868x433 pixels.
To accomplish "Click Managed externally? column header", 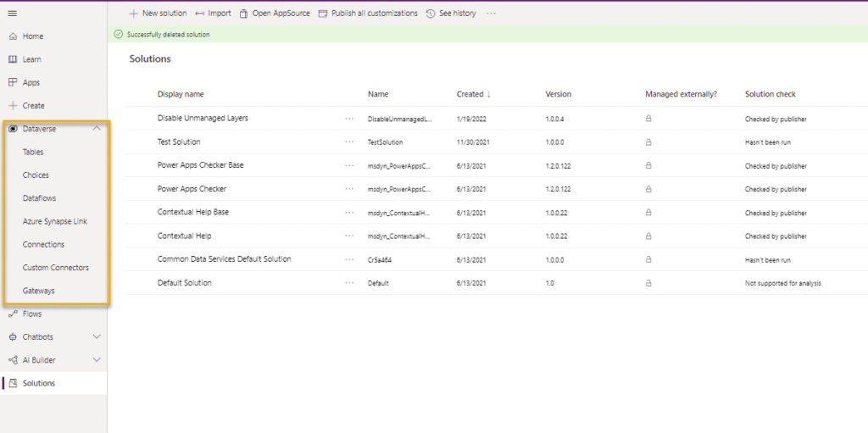I will coord(681,94).
